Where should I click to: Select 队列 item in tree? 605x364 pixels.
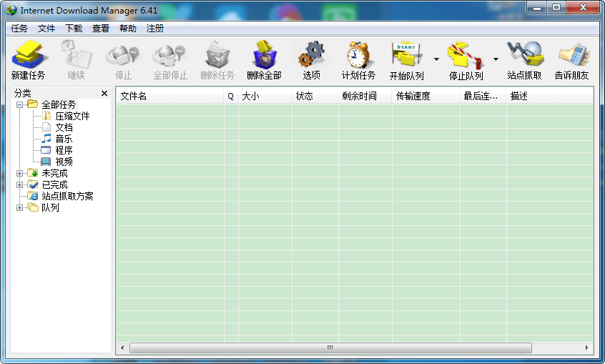tap(50, 207)
